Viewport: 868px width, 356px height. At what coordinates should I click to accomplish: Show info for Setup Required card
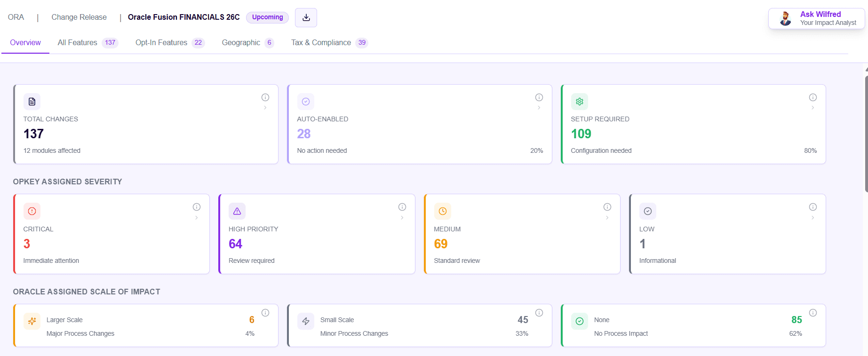813,97
